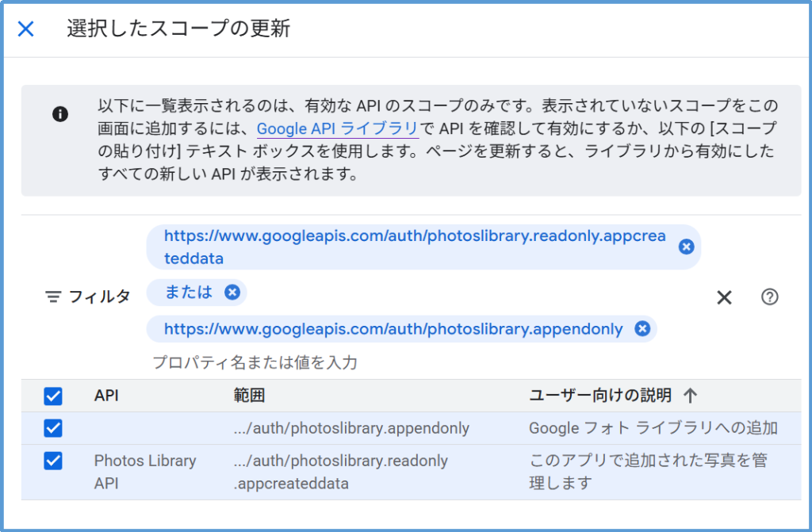812x532 pixels.
Task: Sort by ユーザー向けの説明 arrow
Action: pos(690,396)
